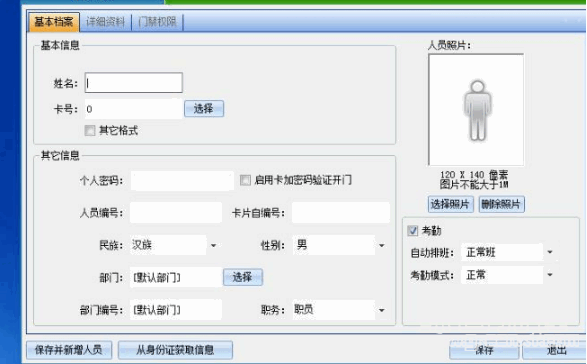This screenshot has height=364, width=587.
Task: Expand the 民族 dropdown arrow
Action: point(213,246)
